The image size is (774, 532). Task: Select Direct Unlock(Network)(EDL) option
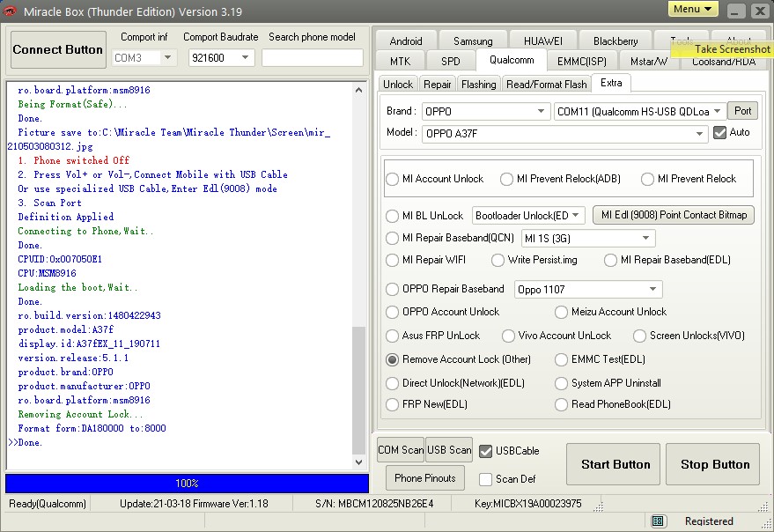pos(393,383)
